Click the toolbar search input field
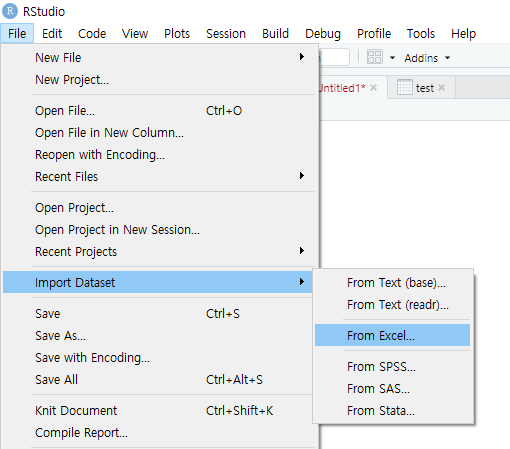510x449 pixels. 334,57
